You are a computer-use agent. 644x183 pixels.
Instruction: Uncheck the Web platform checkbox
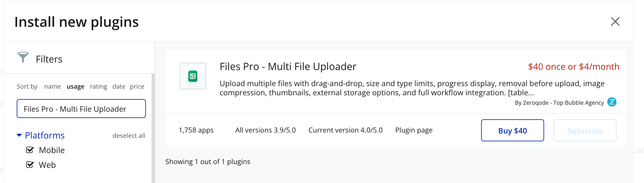click(30, 165)
